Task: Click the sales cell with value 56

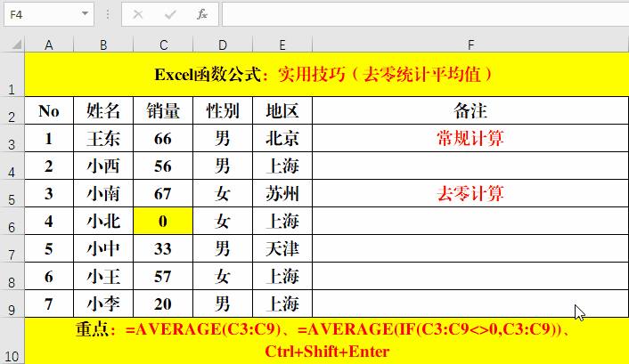Action: click(x=163, y=166)
